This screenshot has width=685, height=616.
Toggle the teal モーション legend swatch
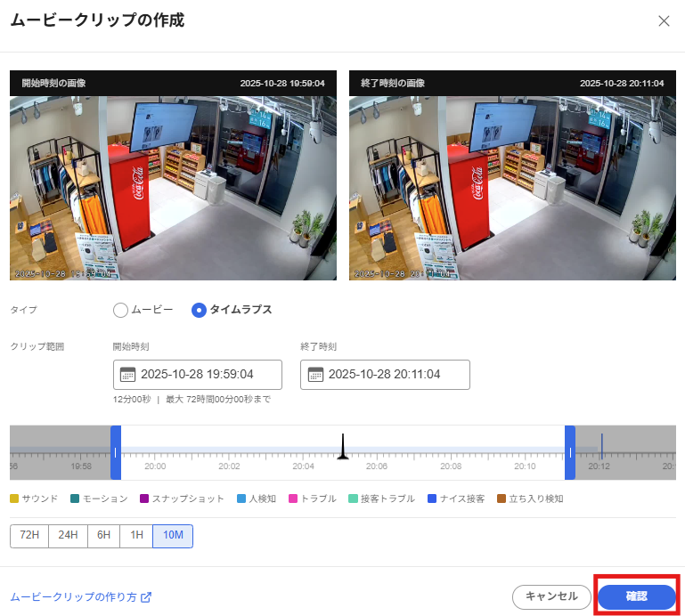pos(75,498)
